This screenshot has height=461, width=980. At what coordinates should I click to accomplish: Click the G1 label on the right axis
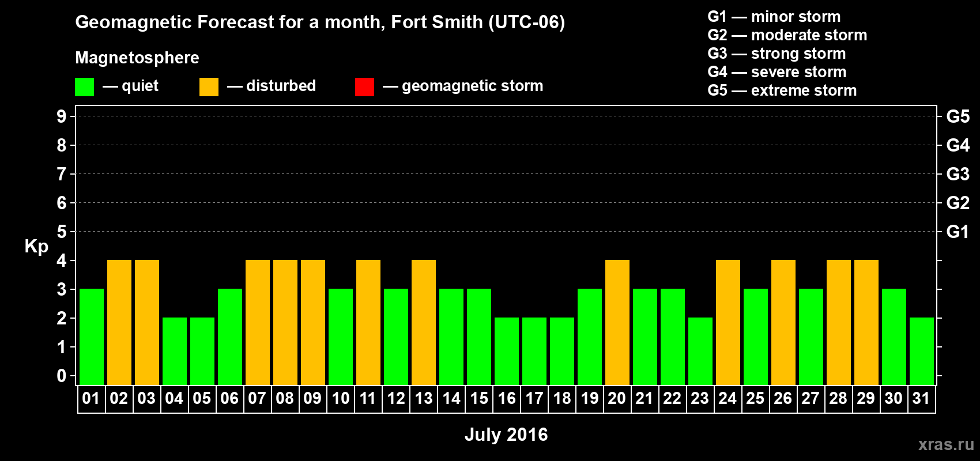(x=958, y=232)
